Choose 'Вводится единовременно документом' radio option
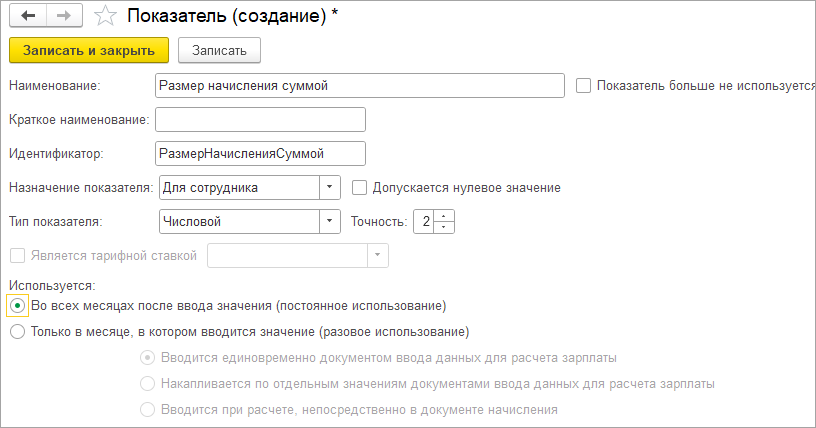The height and width of the screenshot is (428, 816). (148, 358)
